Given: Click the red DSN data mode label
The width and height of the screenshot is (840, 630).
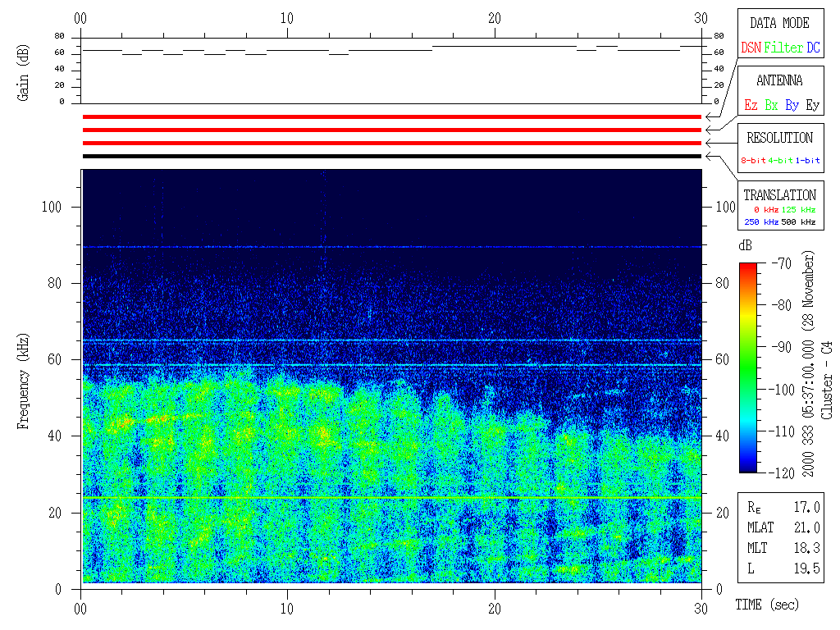Looking at the screenshot, I should coord(751,48).
